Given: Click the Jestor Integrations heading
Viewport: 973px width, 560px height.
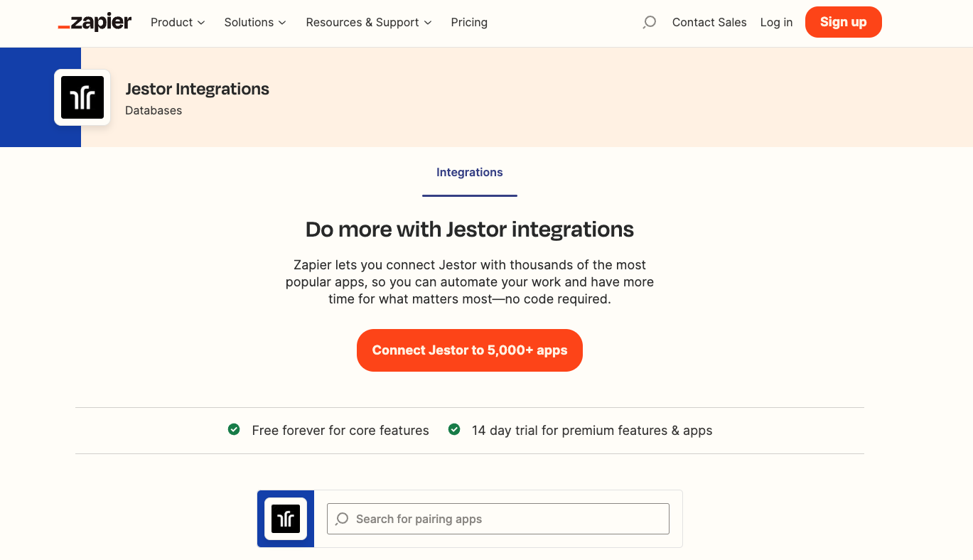Looking at the screenshot, I should pyautogui.click(x=198, y=89).
